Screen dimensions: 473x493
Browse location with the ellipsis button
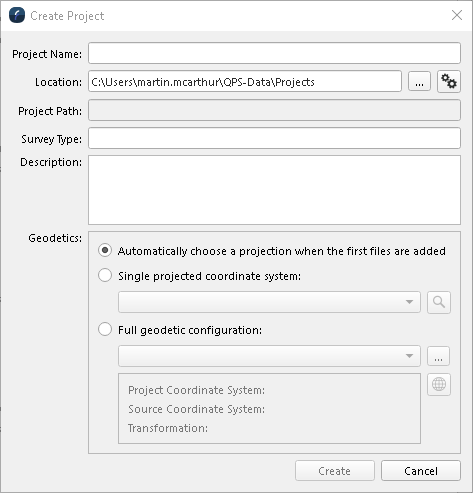click(x=419, y=81)
